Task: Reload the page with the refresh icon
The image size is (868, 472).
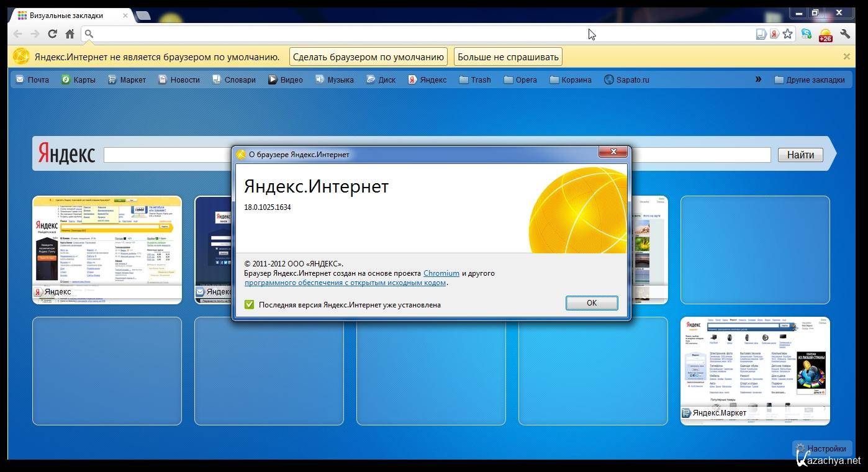Action: click(x=52, y=34)
